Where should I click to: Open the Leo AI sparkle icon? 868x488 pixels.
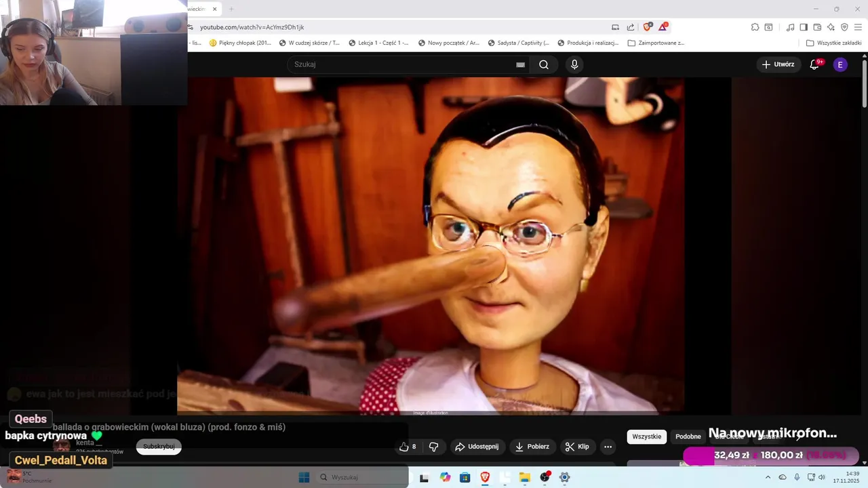[x=831, y=27]
